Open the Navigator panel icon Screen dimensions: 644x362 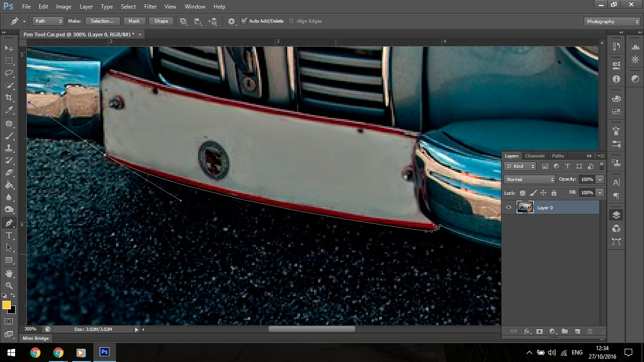tap(635, 60)
